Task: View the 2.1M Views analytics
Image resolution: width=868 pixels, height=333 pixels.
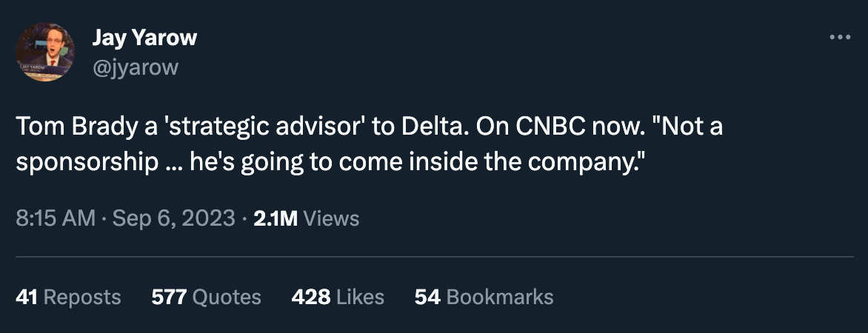Action: pos(305,218)
